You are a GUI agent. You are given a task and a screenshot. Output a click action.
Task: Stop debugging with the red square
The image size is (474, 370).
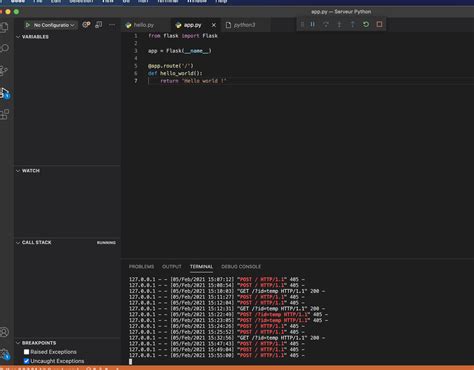(379, 24)
